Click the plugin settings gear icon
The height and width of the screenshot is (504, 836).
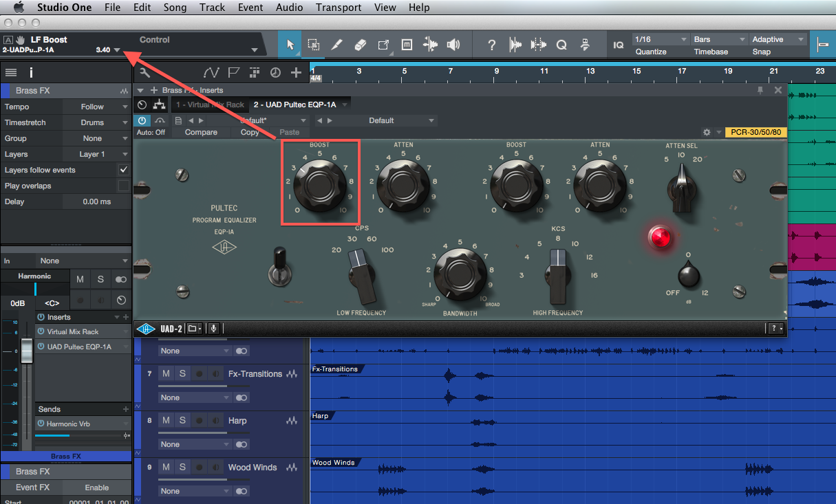click(x=707, y=132)
